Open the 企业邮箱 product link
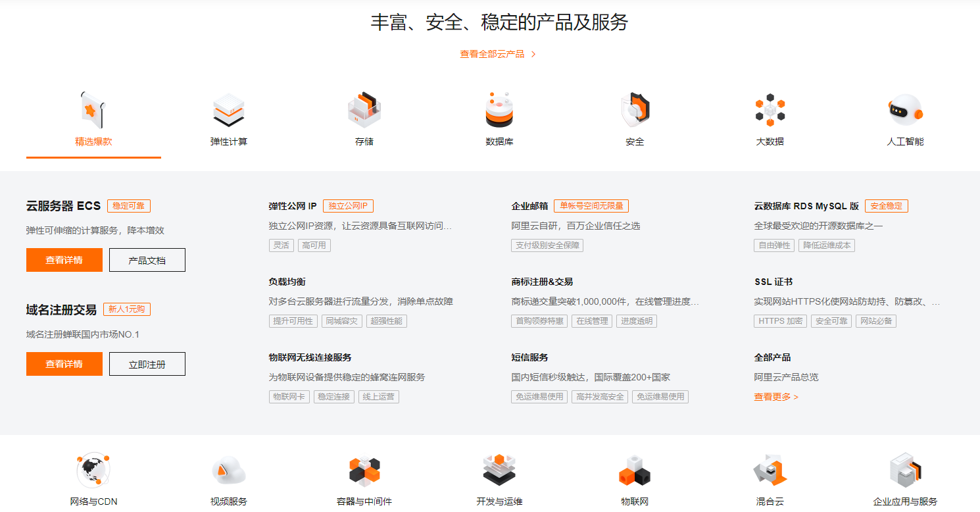The height and width of the screenshot is (512, 980). (529, 206)
